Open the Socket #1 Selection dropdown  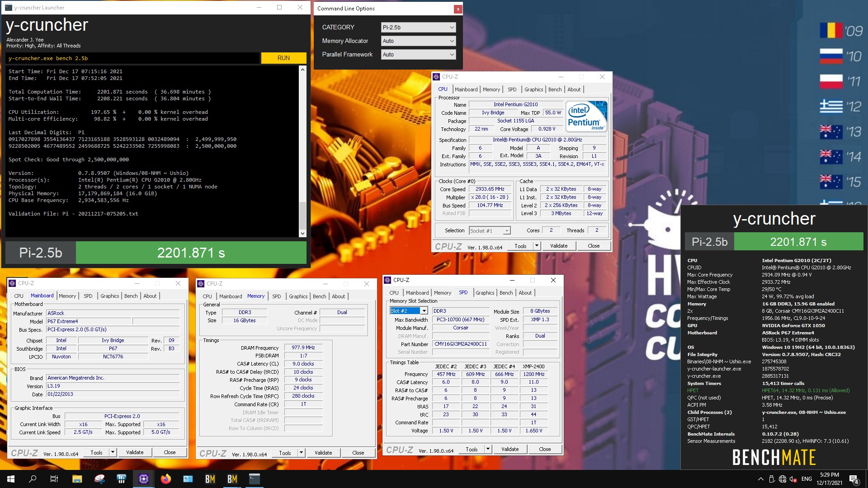[x=490, y=231]
